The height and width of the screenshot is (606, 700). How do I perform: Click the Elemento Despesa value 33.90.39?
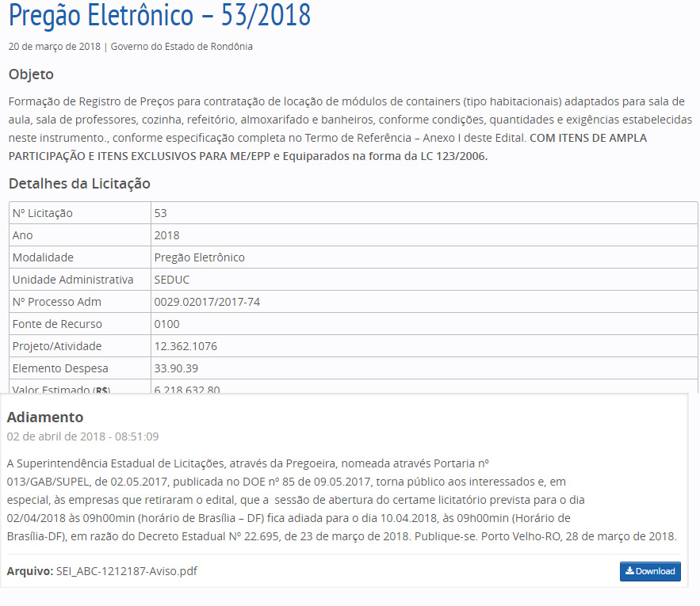pyautogui.click(x=175, y=368)
